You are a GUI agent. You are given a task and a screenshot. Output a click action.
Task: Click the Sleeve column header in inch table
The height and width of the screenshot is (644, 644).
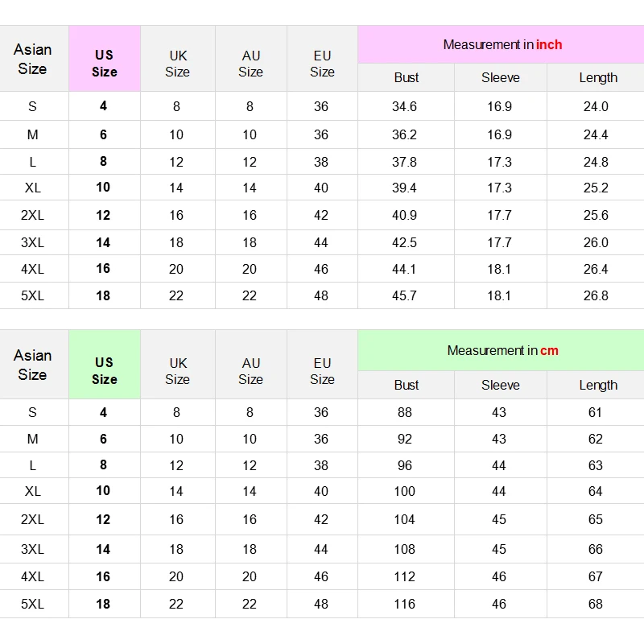[x=500, y=77]
